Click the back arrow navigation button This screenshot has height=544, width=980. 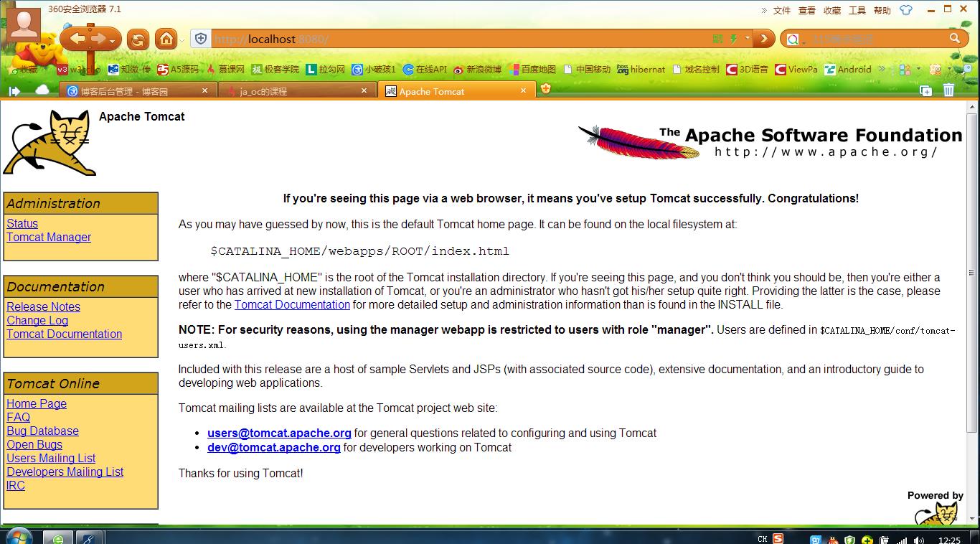pyautogui.click(x=77, y=39)
